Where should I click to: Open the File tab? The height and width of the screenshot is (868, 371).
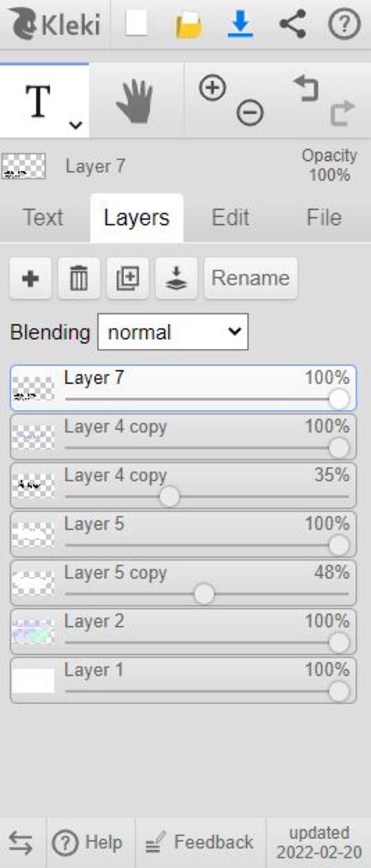(x=324, y=218)
